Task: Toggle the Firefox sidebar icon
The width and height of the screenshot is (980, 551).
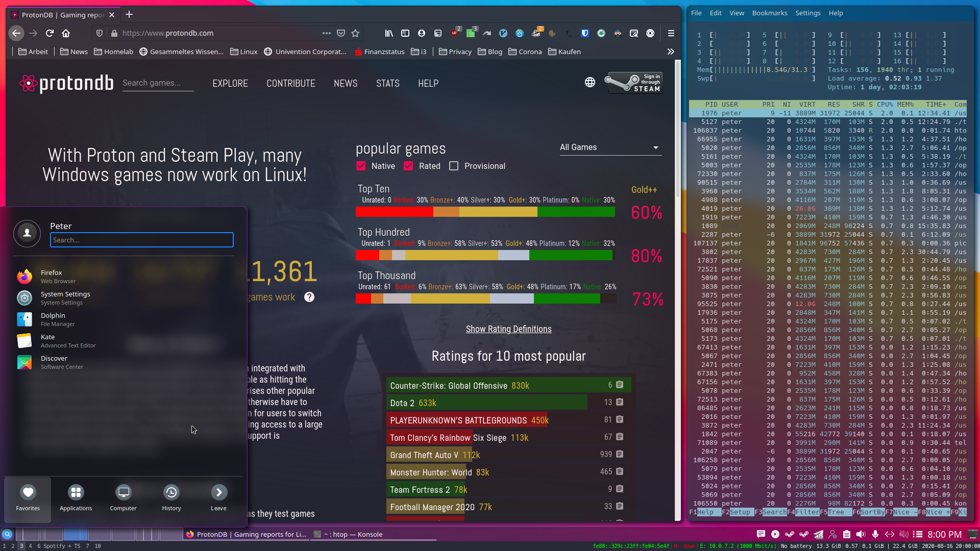Action: click(x=405, y=33)
